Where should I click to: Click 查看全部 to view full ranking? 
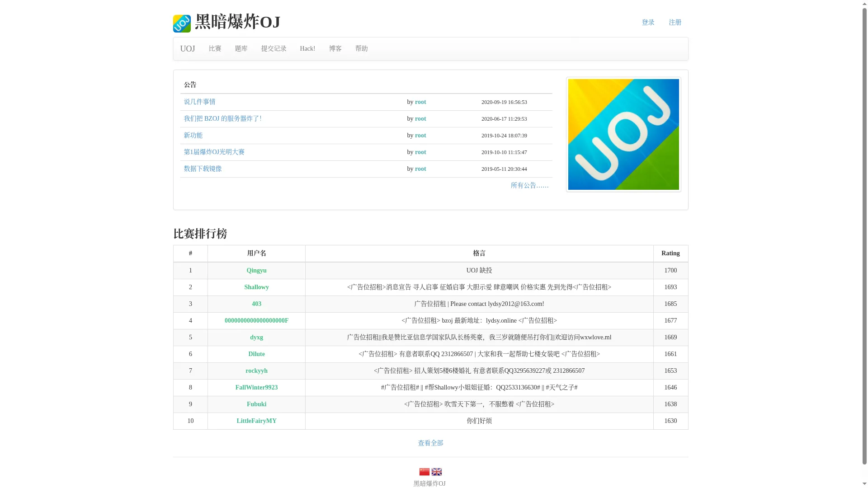click(x=430, y=443)
